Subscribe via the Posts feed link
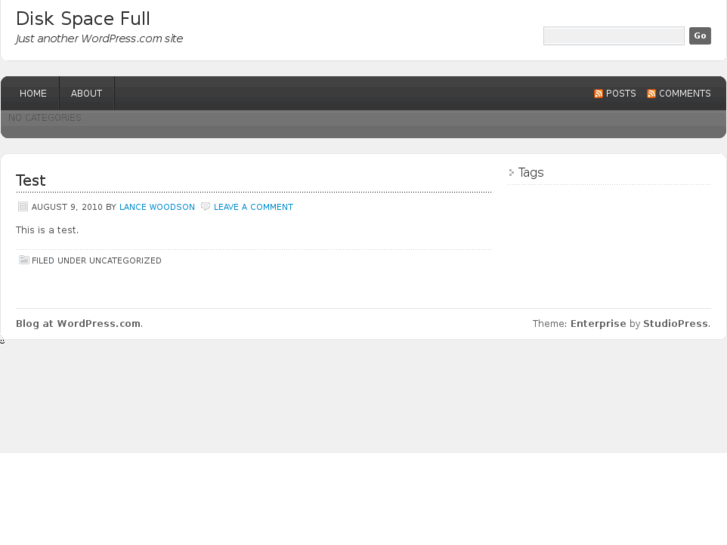The width and height of the screenshot is (727, 545). [x=620, y=94]
